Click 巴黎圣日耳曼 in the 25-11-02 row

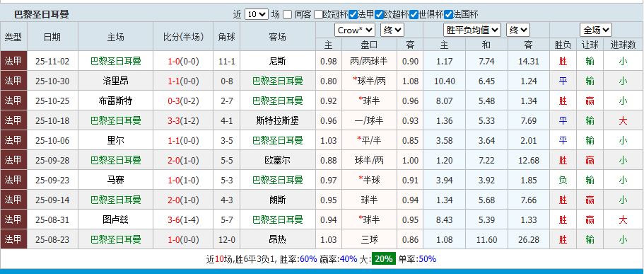pos(115,62)
